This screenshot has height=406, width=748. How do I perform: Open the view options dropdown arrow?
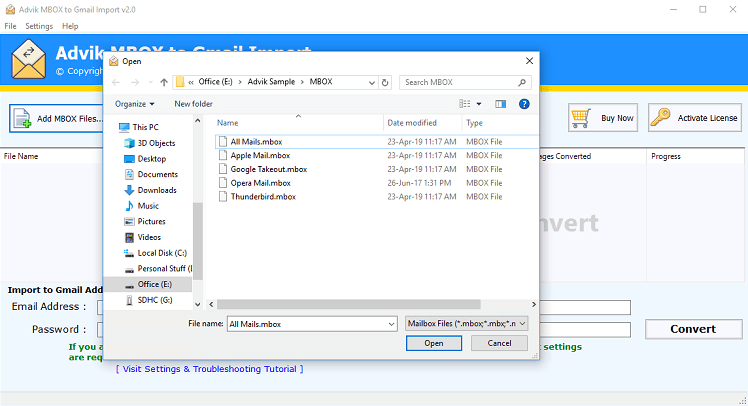click(479, 104)
